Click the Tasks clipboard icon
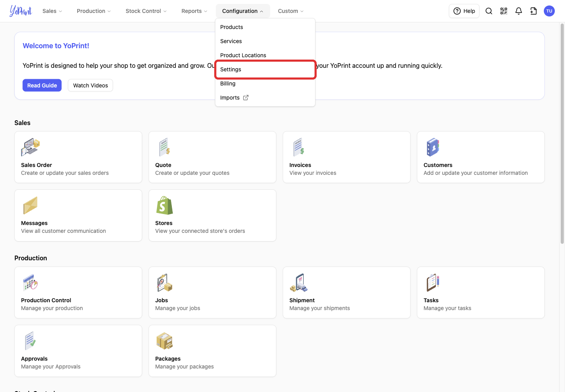Image resolution: width=565 pixels, height=392 pixels. click(433, 283)
